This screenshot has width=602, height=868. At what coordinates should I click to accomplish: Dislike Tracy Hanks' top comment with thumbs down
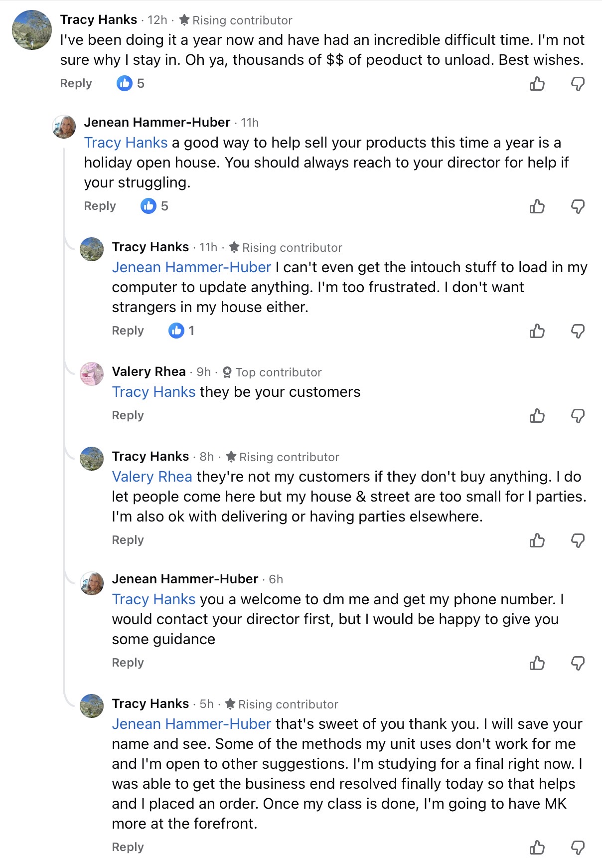pos(578,84)
